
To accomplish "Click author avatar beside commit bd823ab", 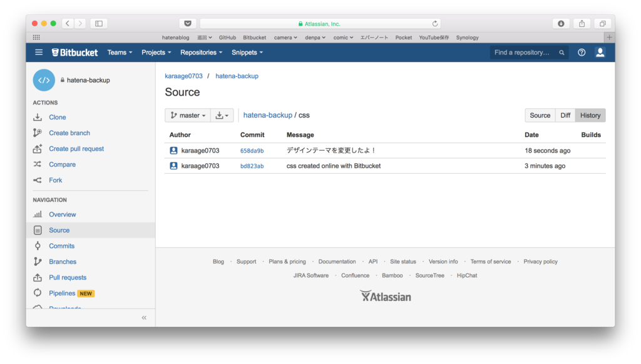I will click(x=173, y=166).
